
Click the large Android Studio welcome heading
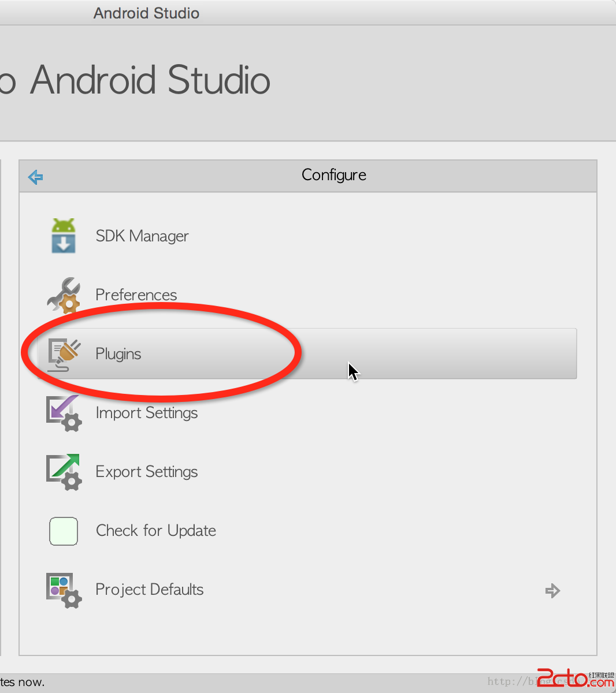click(x=150, y=80)
